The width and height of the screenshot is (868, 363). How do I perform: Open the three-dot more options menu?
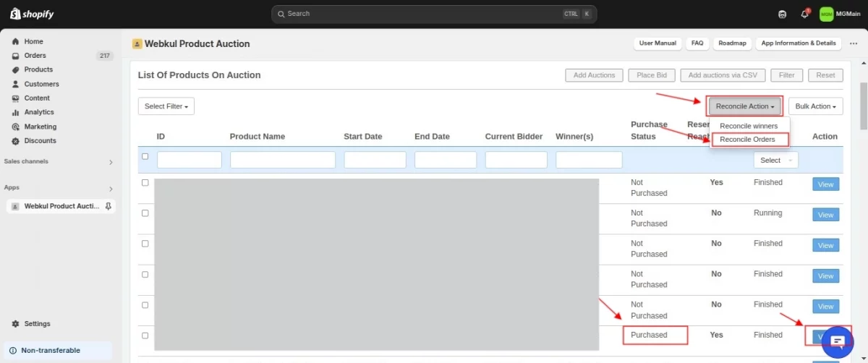tap(854, 43)
